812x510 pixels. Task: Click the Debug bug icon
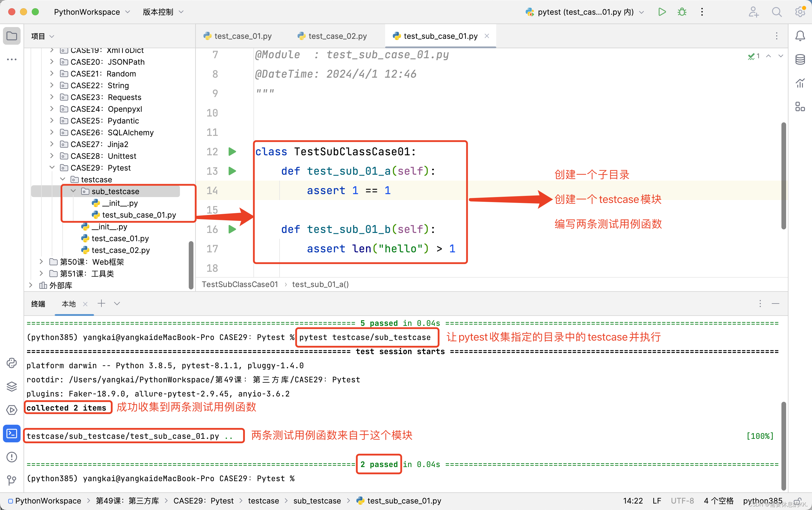pyautogui.click(x=682, y=12)
